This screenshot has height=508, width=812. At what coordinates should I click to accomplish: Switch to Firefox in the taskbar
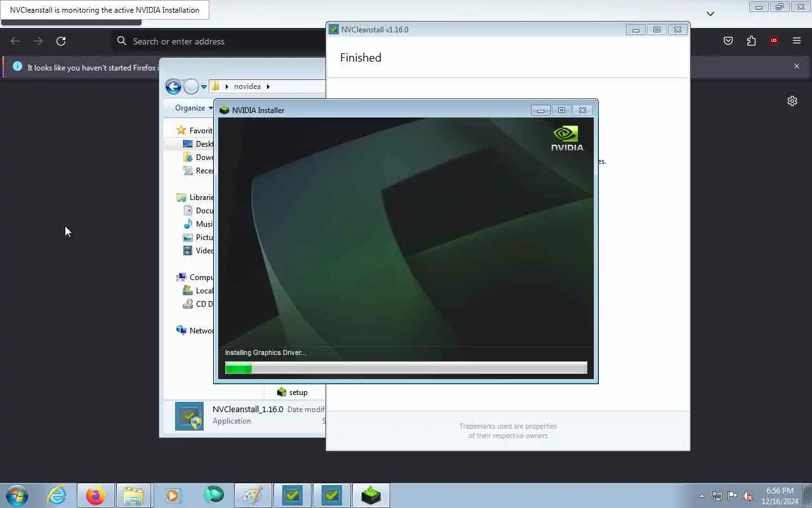[x=96, y=495]
